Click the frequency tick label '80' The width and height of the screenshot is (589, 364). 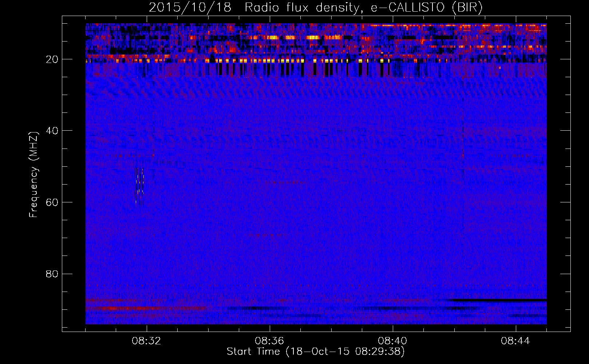coord(52,274)
